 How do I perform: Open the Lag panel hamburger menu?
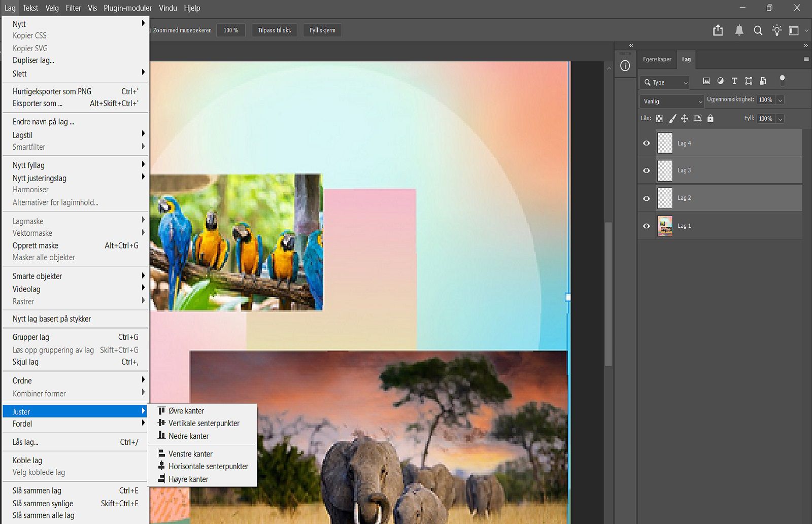point(806,59)
